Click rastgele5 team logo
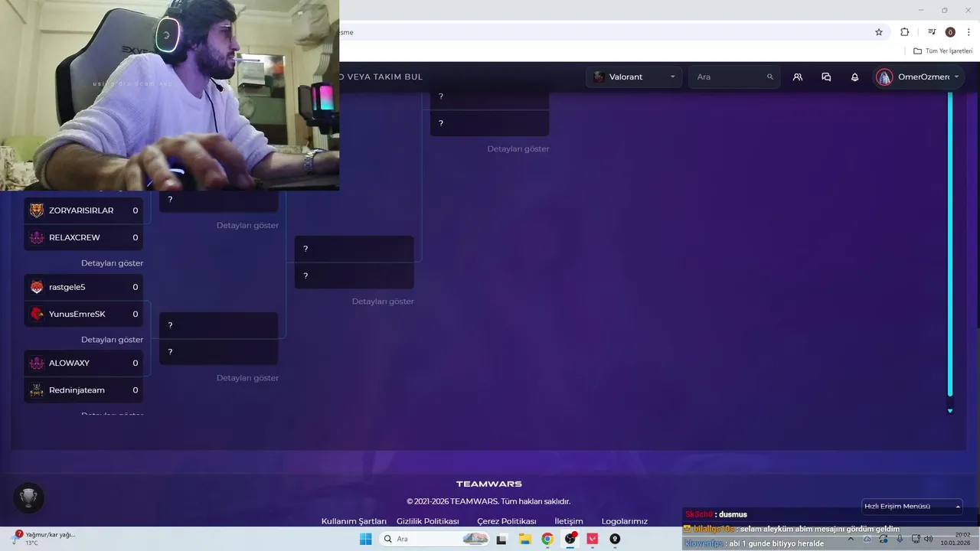 point(37,287)
